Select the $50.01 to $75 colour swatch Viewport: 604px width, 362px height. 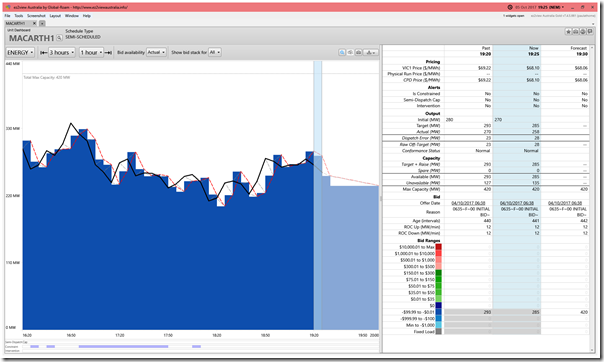tap(438, 286)
